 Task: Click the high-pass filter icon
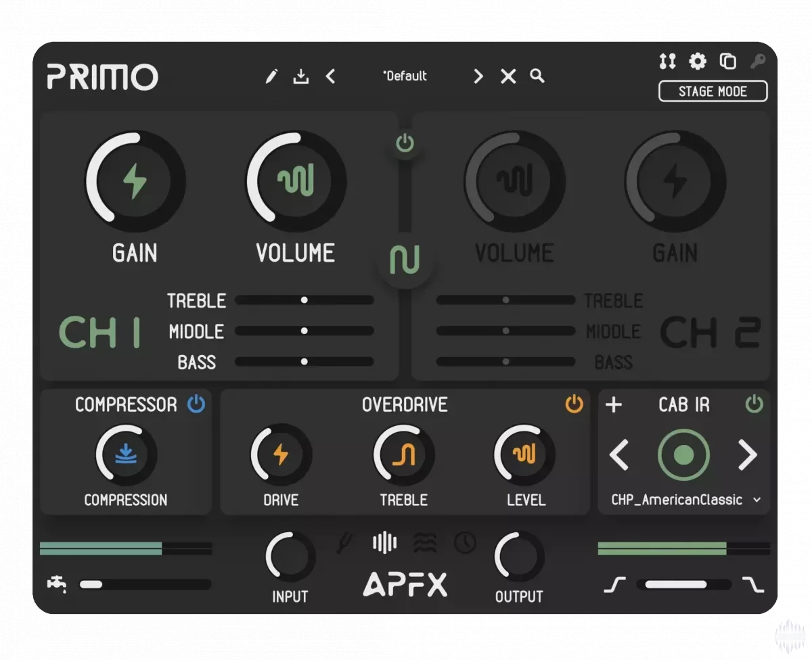(x=614, y=584)
